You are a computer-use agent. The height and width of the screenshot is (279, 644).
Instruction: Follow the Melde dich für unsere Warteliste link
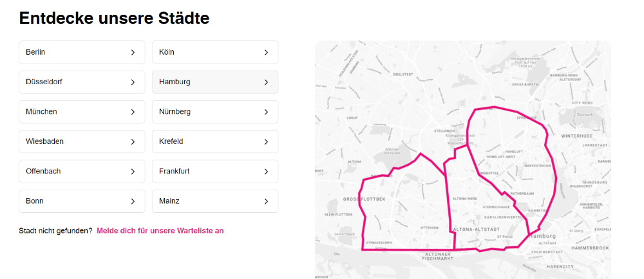(x=160, y=231)
